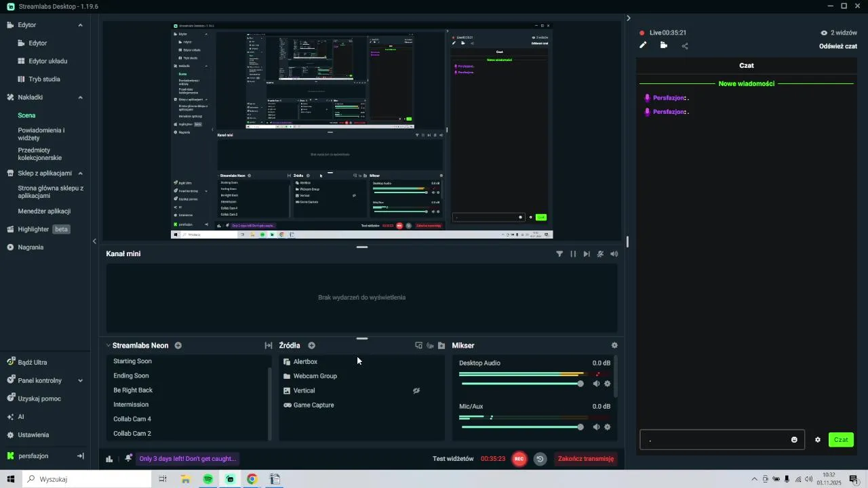Click Odśwież czat link
This screenshot has height=488, width=868.
click(x=838, y=46)
